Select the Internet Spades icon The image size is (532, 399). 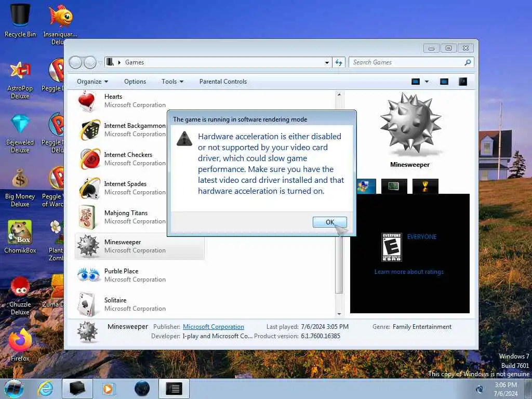pyautogui.click(x=89, y=188)
